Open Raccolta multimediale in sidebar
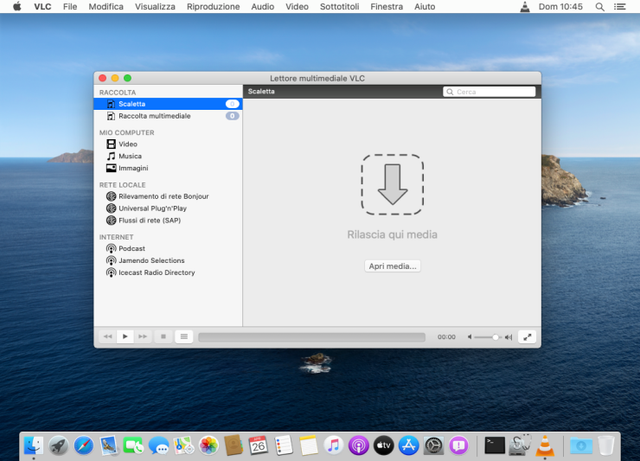Viewport: 640px width, 461px height. point(168,116)
